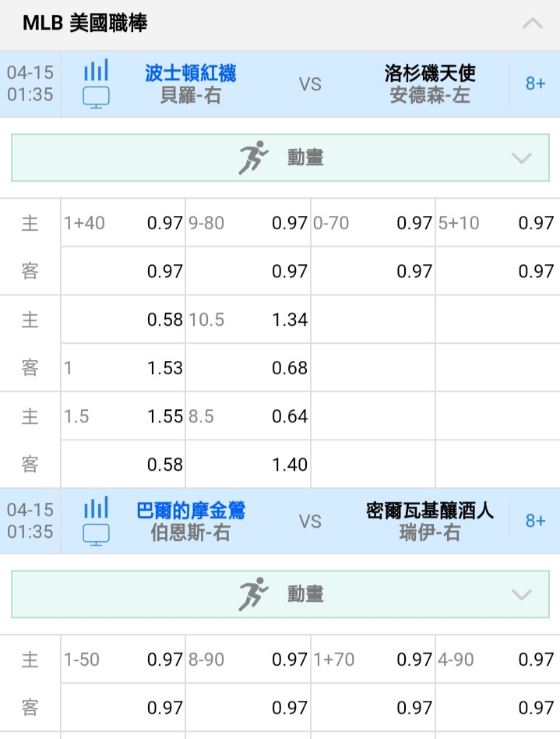Image resolution: width=560 pixels, height=739 pixels.
Task: Select home 1.5 odds 1.55
Action: 123,416
